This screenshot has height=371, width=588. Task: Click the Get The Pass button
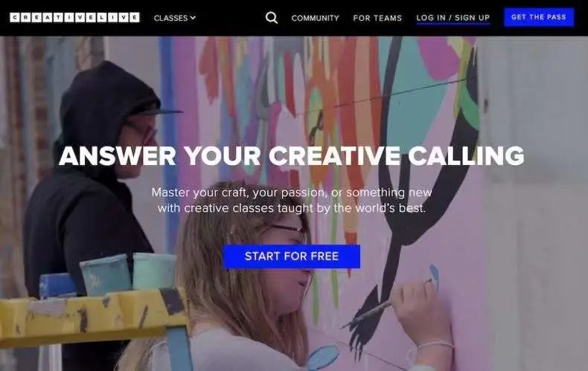(x=538, y=17)
